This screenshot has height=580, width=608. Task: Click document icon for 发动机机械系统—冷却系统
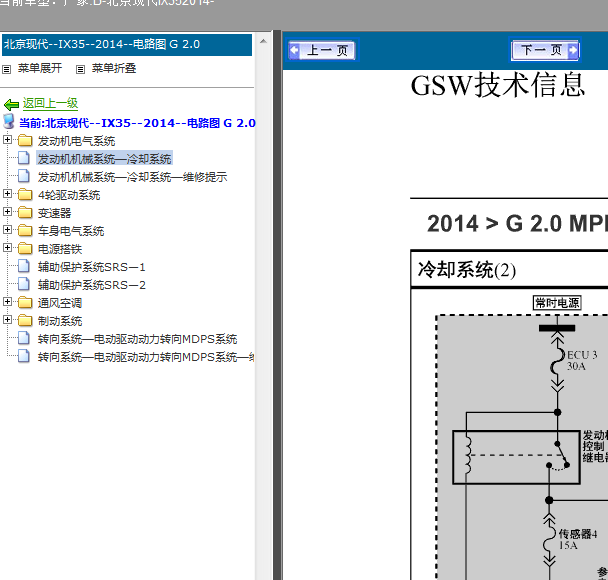point(24,158)
